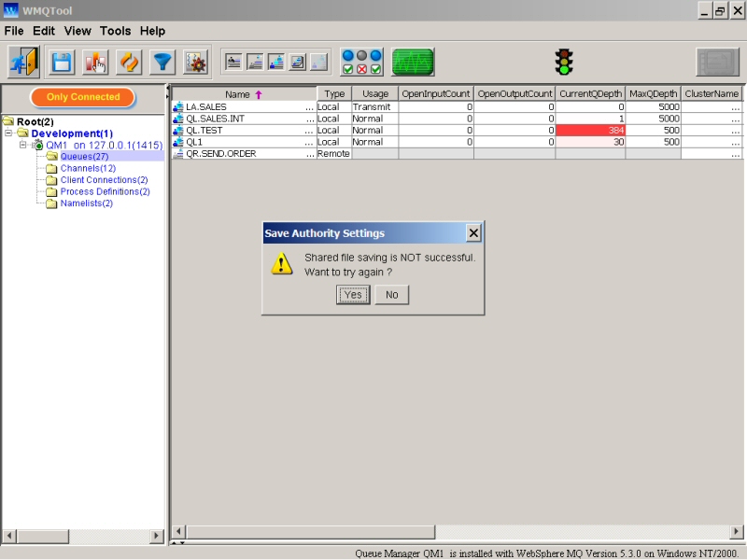Toggle the Only Connected filter button
This screenshot has height=560, width=747.
[x=83, y=97]
